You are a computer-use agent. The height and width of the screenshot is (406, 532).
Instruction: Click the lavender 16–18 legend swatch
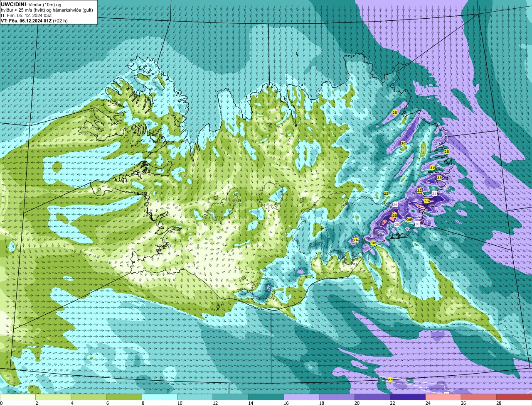click(301, 397)
